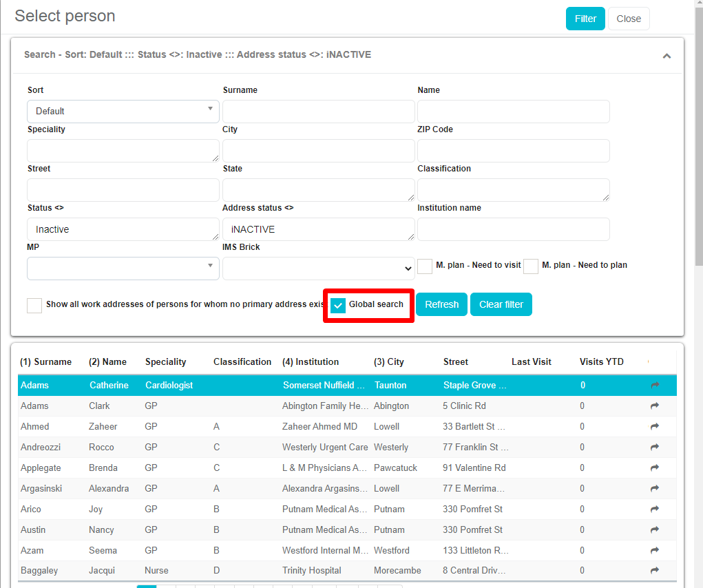Sort table by the Institution column header

pos(311,361)
